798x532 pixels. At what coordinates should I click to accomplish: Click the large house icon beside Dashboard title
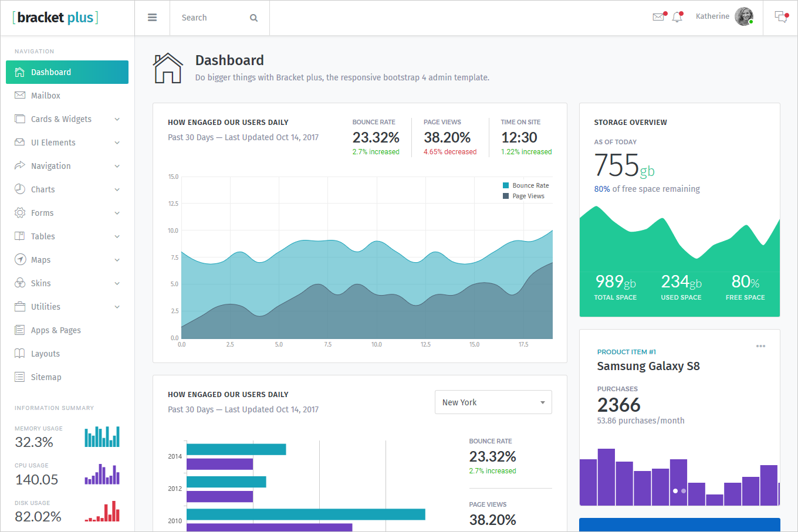click(168, 68)
